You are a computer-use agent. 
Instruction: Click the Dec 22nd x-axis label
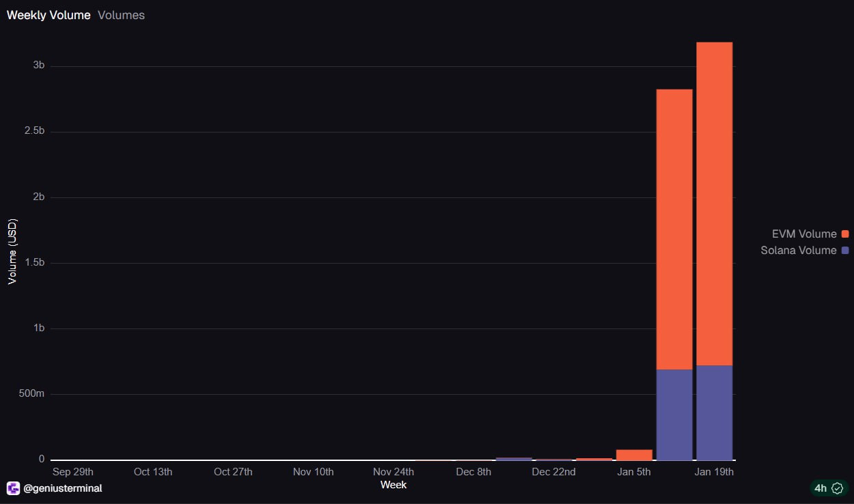click(553, 472)
